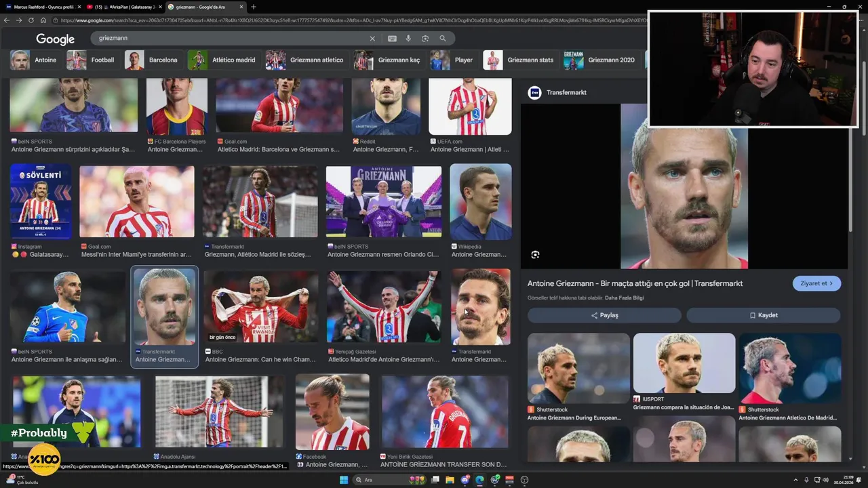Select the Griezmann kaç chip
The image size is (868, 488).
tap(388, 60)
